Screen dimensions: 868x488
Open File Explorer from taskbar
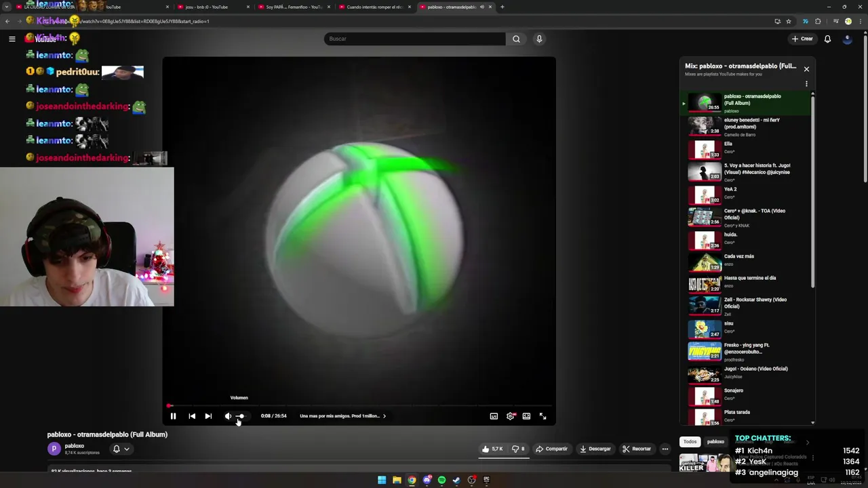[x=397, y=480]
